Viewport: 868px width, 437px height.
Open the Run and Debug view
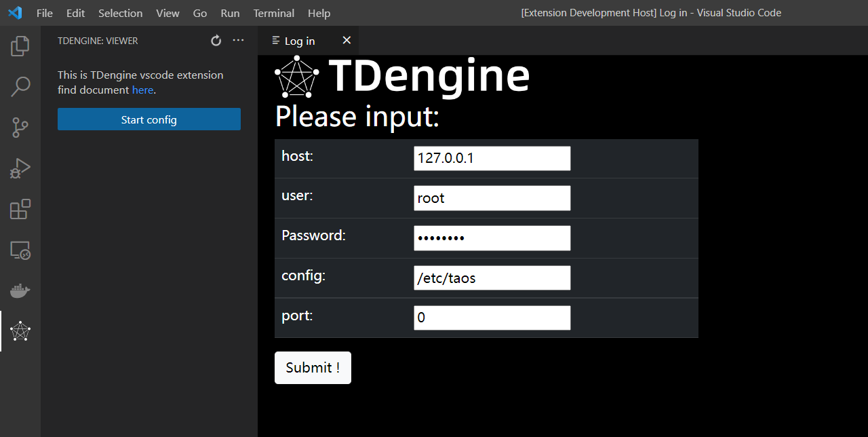point(20,168)
